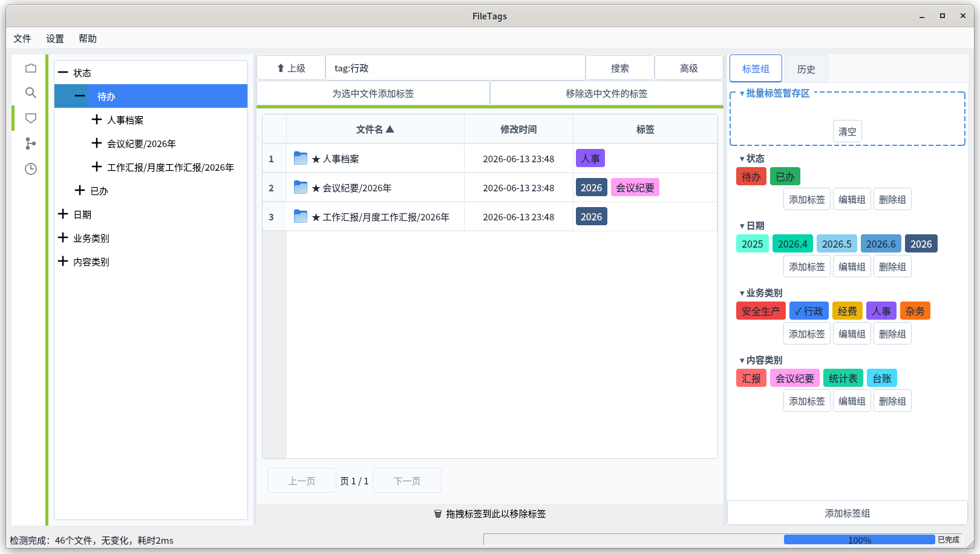Open the 帮助 menu
This screenshot has width=980, height=554.
click(x=88, y=39)
